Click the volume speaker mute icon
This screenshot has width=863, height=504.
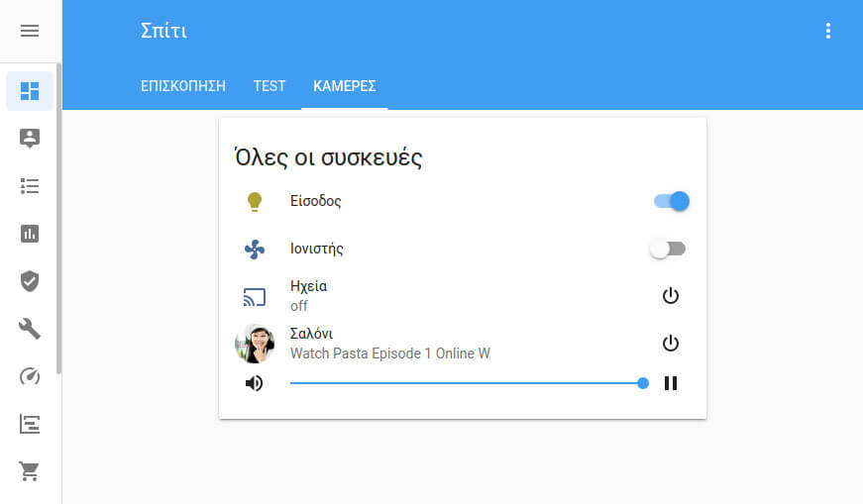pyautogui.click(x=254, y=383)
